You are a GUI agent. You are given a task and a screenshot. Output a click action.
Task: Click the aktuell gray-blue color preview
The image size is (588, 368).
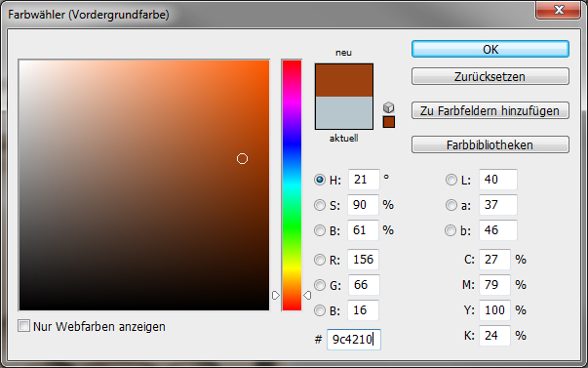(344, 112)
